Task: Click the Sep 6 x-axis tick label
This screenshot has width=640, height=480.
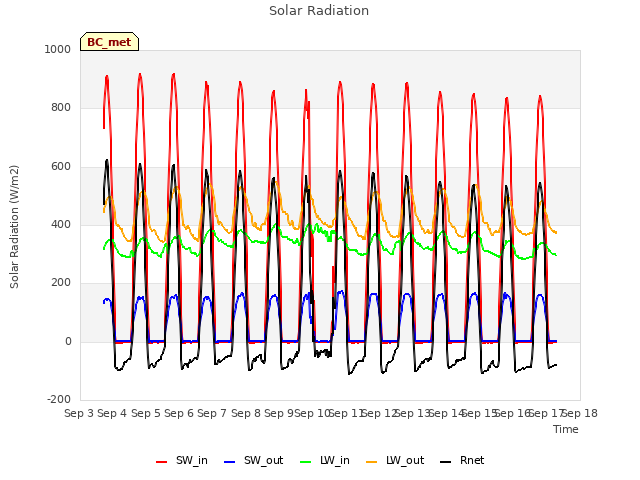Action: point(179,413)
